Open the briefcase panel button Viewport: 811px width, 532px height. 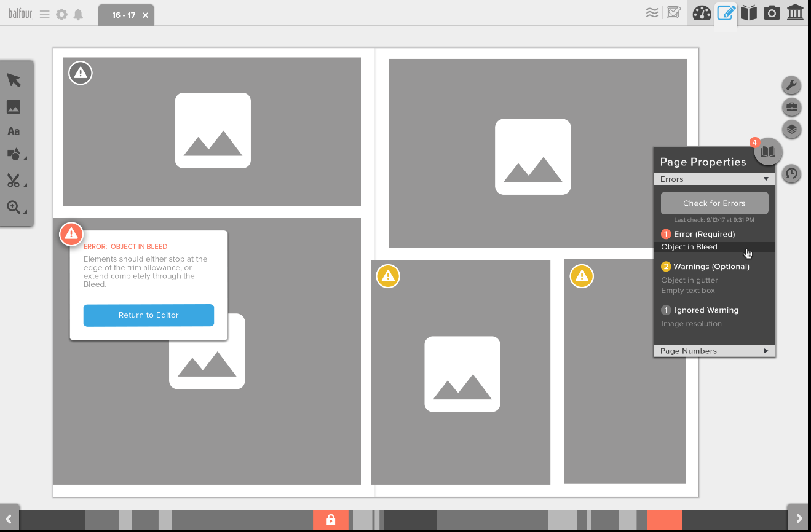coord(791,108)
